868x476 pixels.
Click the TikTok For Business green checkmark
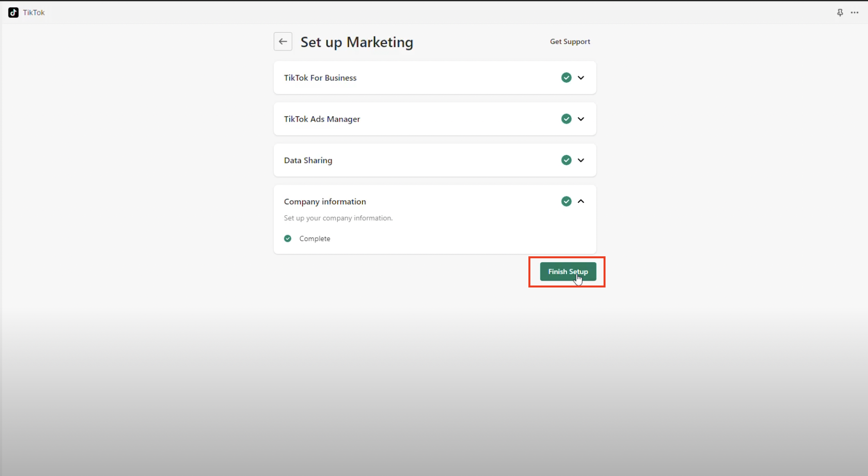point(566,78)
